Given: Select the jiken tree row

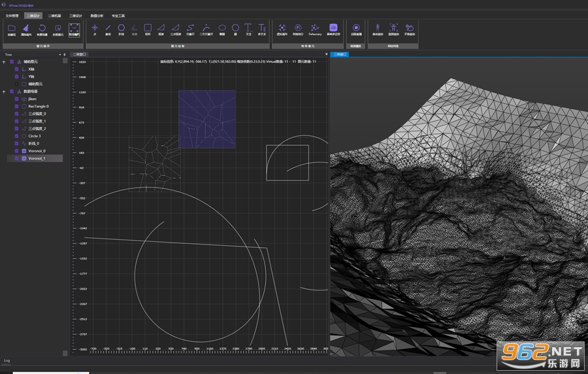Looking at the screenshot, I should [x=35, y=99].
